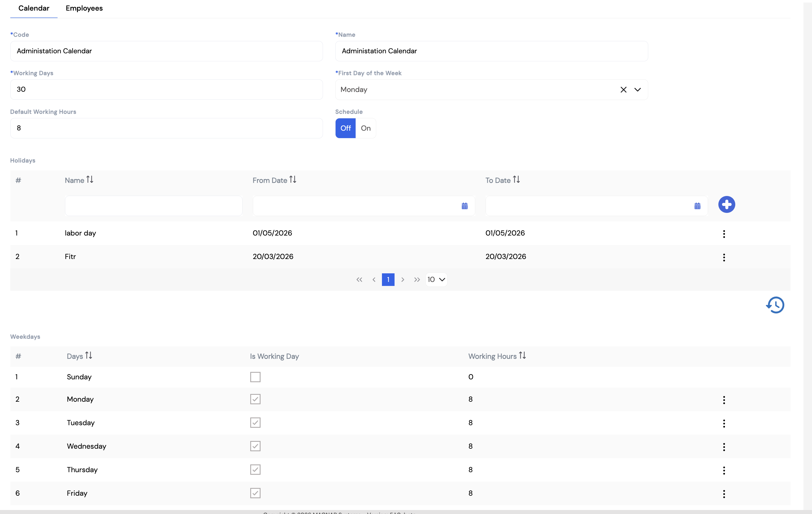Viewport: 812px width, 514px height.
Task: Click the From Date filter input
Action: 364,205
